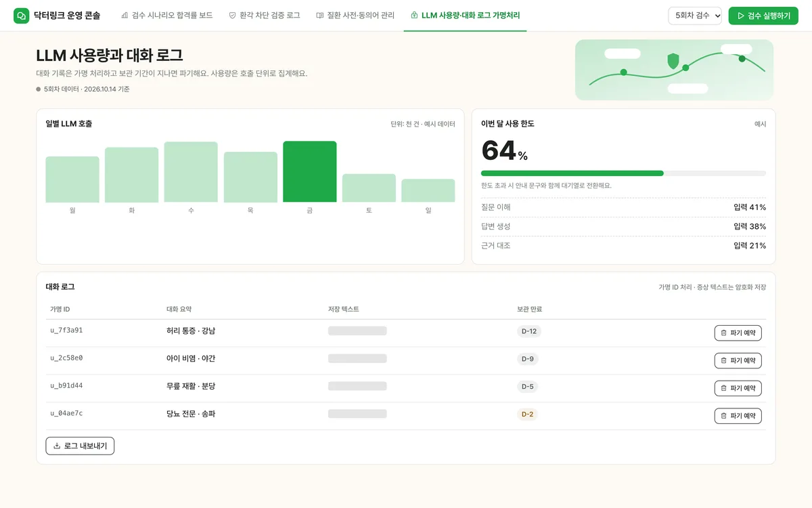Click masked stored text for 허리 통증 row
This screenshot has width=812, height=508.
tap(357, 331)
